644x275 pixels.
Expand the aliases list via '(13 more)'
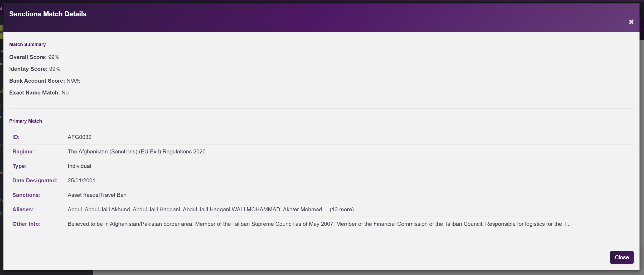click(342, 209)
